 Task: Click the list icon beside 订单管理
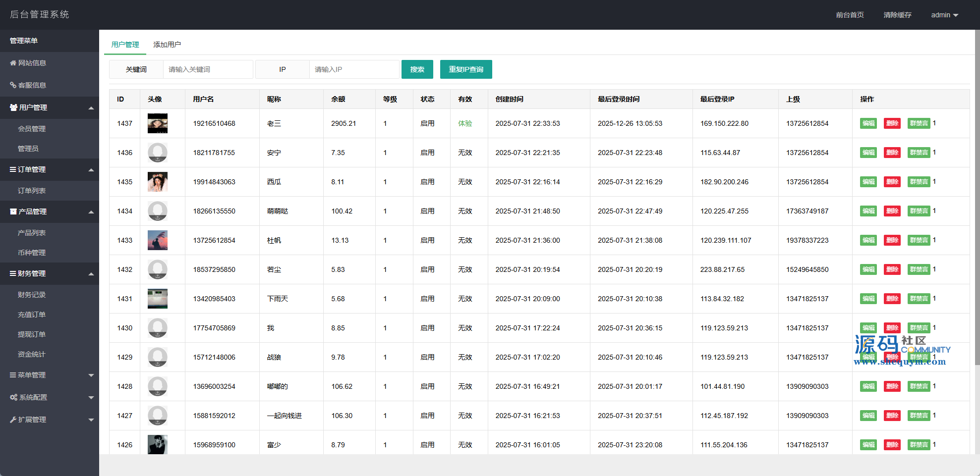pyautogui.click(x=13, y=169)
